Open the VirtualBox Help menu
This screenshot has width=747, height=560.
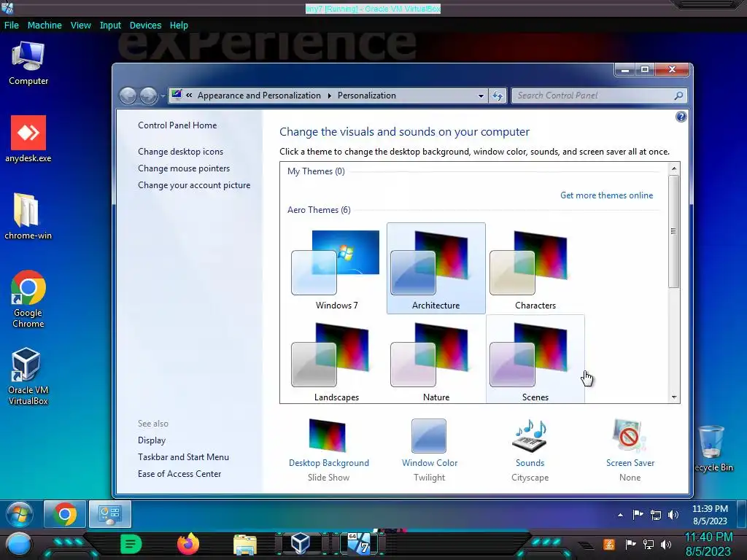[x=179, y=26]
